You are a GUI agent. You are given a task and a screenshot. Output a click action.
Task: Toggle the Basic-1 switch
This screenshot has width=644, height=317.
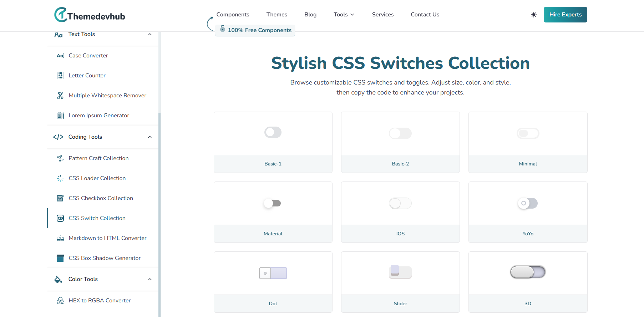pyautogui.click(x=273, y=132)
